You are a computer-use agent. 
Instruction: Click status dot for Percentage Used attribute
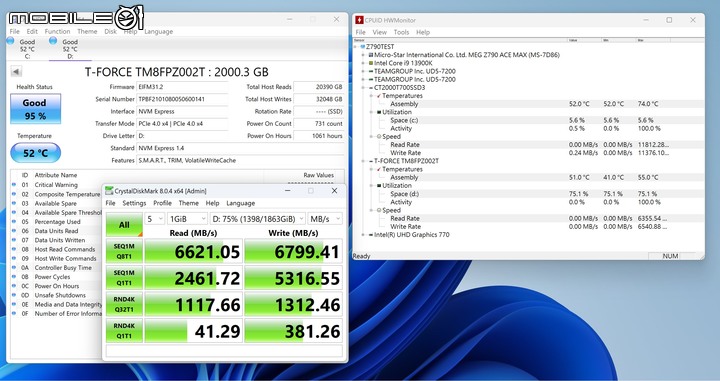(x=14, y=222)
